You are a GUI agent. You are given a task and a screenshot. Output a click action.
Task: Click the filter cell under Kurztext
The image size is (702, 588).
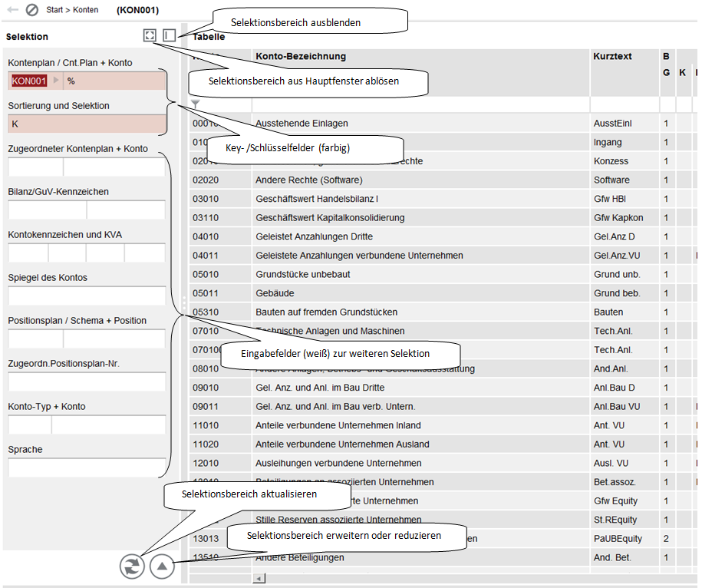click(625, 105)
